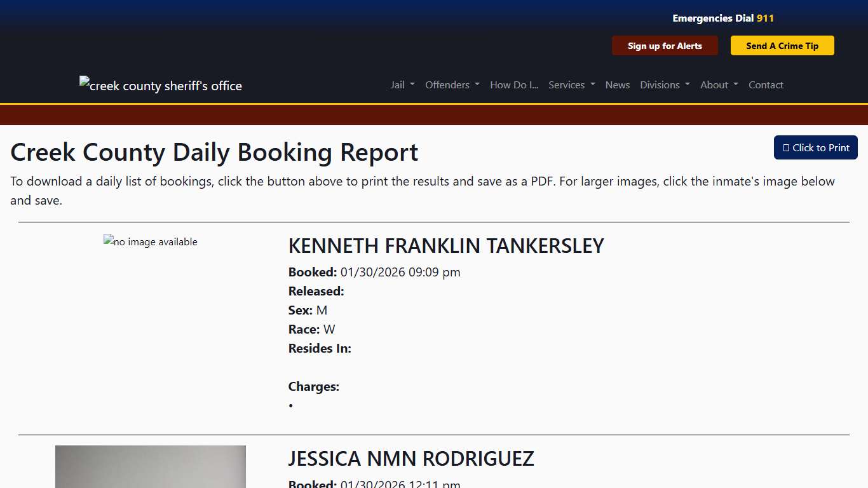
Task: Click the Creek County Sheriff's Office logo
Action: (x=160, y=85)
